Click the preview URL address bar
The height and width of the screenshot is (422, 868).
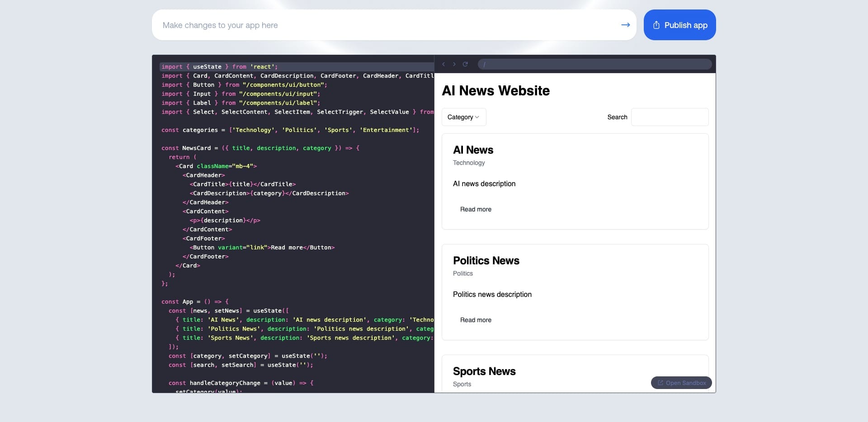[x=594, y=64]
